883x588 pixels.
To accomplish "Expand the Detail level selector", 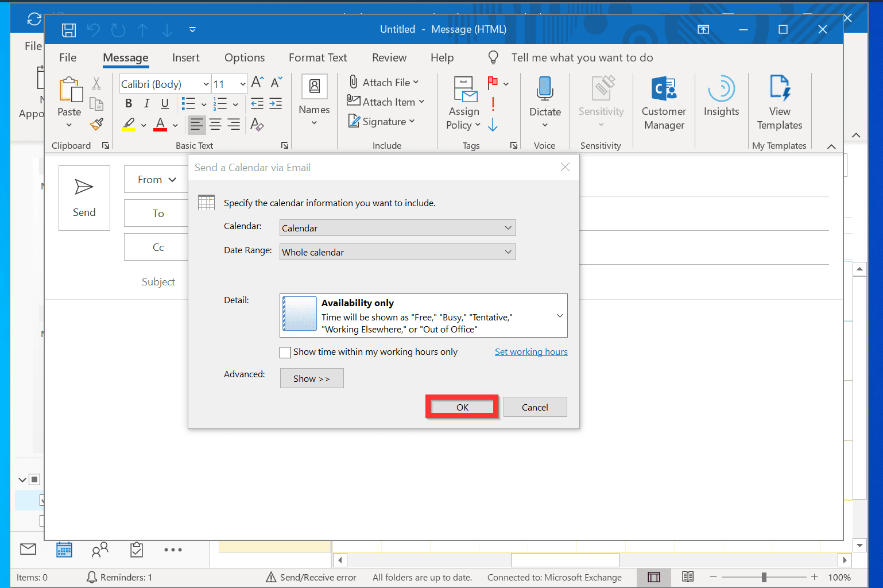I will 559,315.
